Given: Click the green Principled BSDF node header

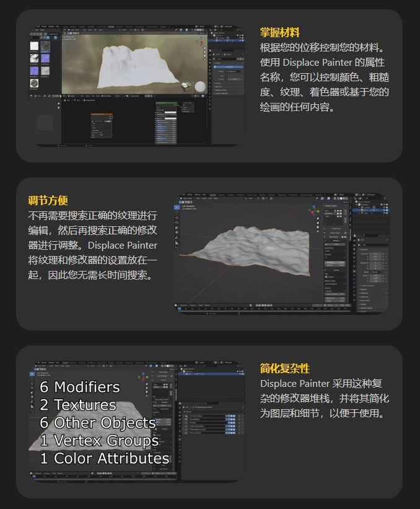Looking at the screenshot, I should coord(167,103).
